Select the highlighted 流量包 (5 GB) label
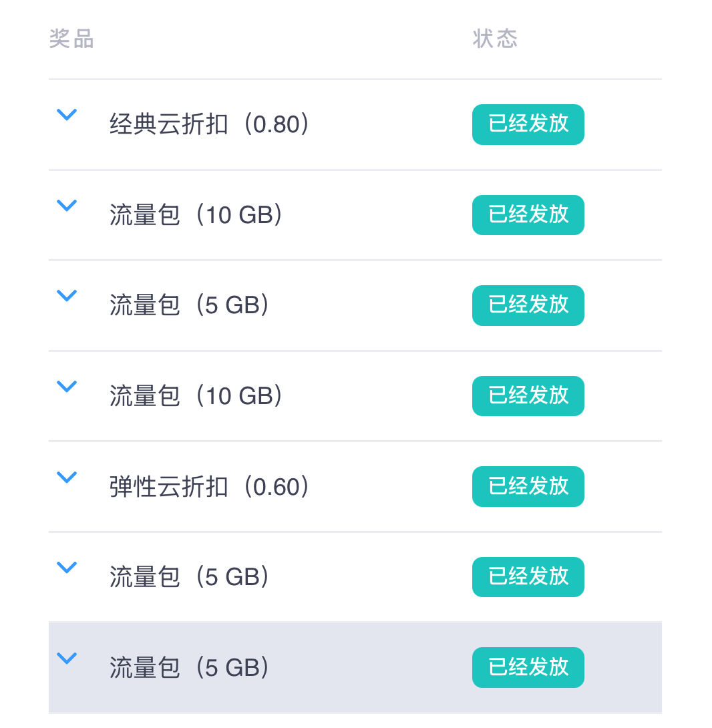The height and width of the screenshot is (728, 712). click(189, 668)
